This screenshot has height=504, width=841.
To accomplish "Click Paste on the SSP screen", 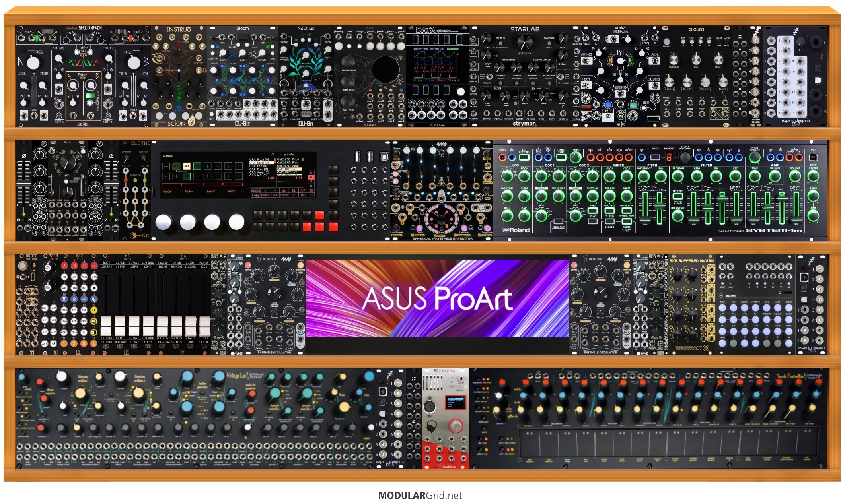I will tap(265, 195).
